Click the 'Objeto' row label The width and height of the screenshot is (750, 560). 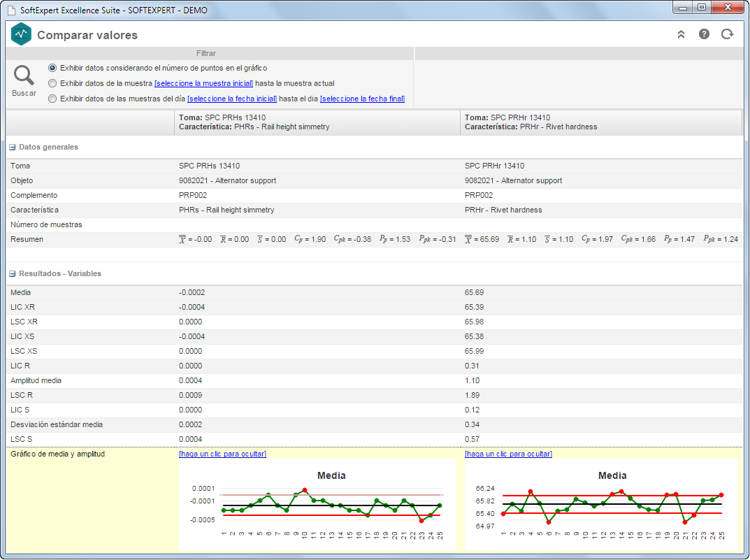point(22,181)
